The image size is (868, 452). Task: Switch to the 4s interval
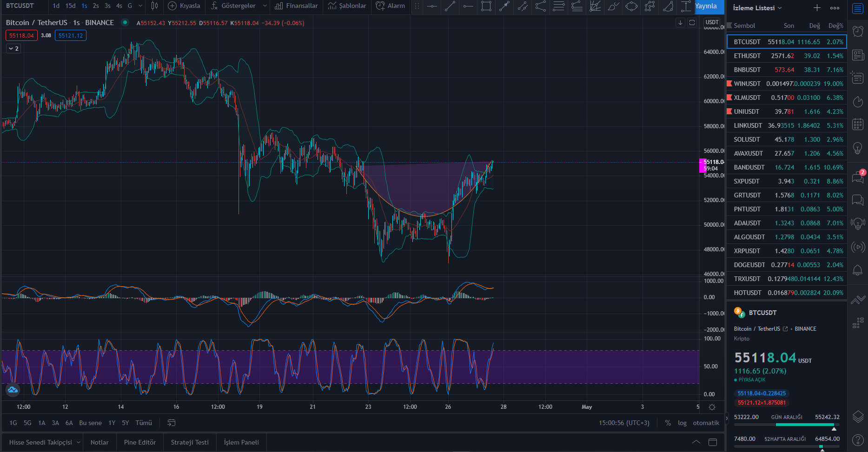[x=119, y=6]
